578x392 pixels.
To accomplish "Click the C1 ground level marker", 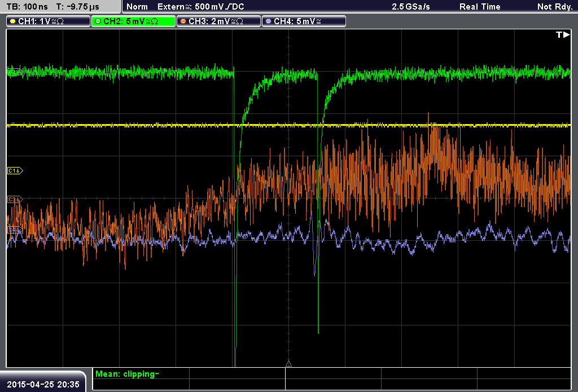I will click(x=15, y=170).
